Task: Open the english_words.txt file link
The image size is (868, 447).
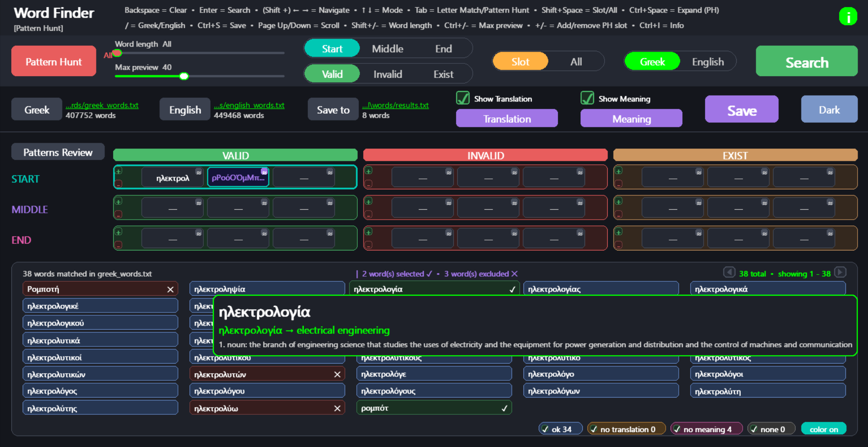Action: point(249,105)
